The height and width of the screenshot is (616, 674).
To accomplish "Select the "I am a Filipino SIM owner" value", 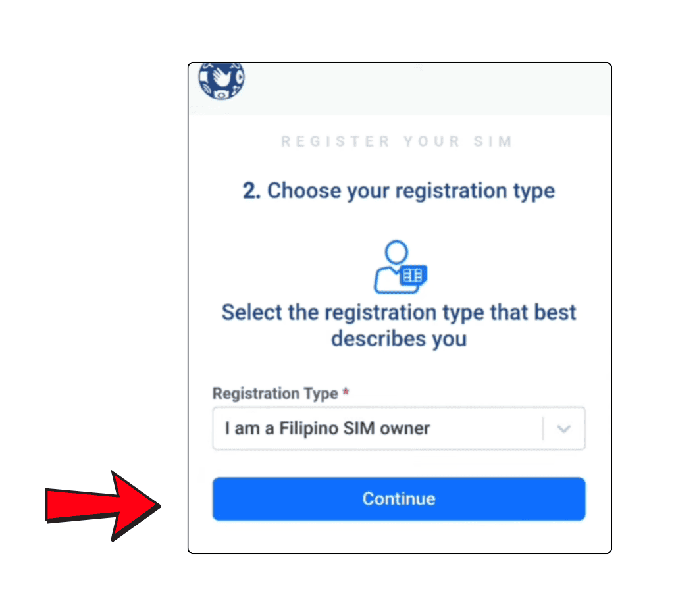I will 327,428.
